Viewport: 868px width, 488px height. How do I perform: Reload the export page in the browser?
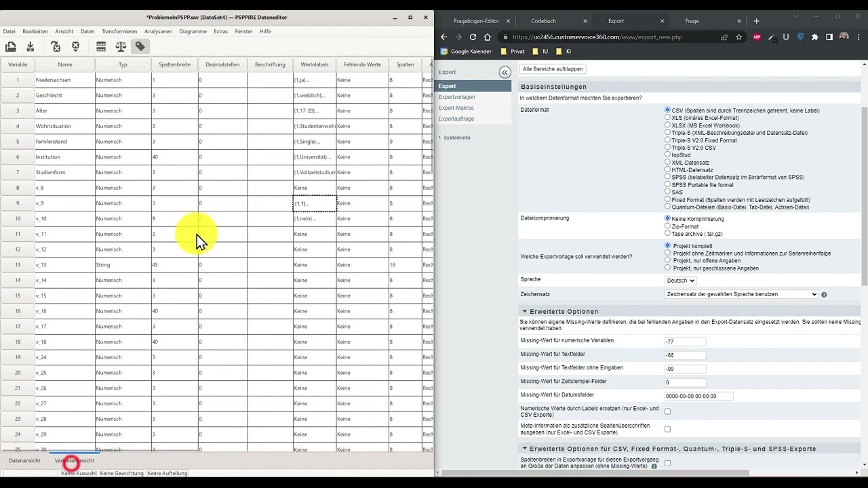point(473,37)
